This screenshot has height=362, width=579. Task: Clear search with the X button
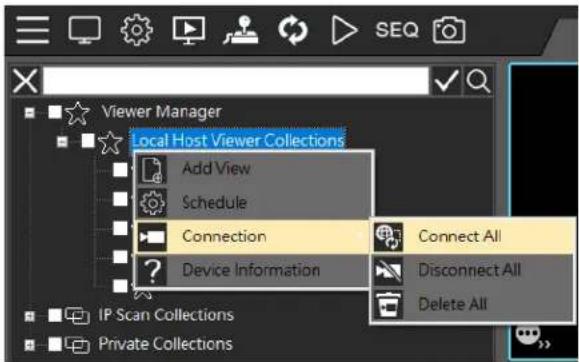tap(25, 81)
